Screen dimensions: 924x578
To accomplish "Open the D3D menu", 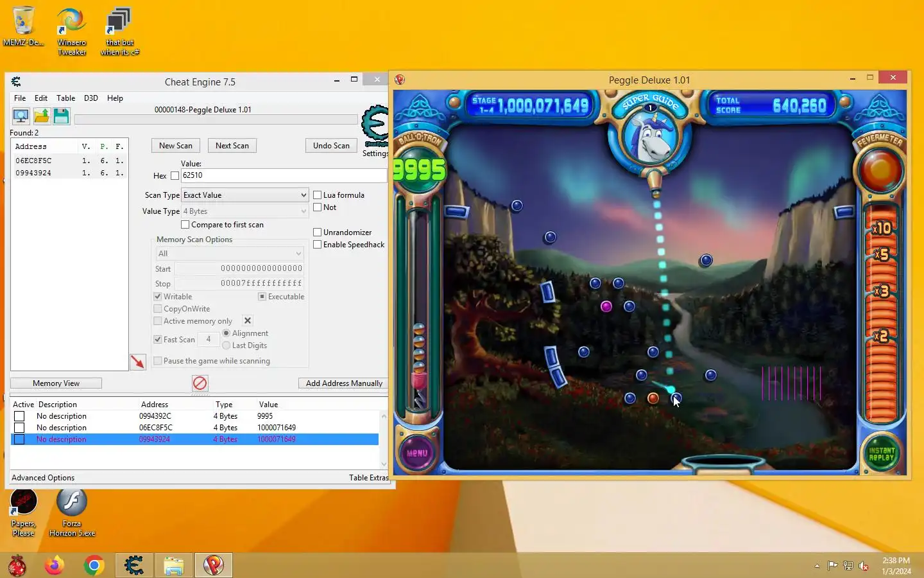I will (x=91, y=98).
